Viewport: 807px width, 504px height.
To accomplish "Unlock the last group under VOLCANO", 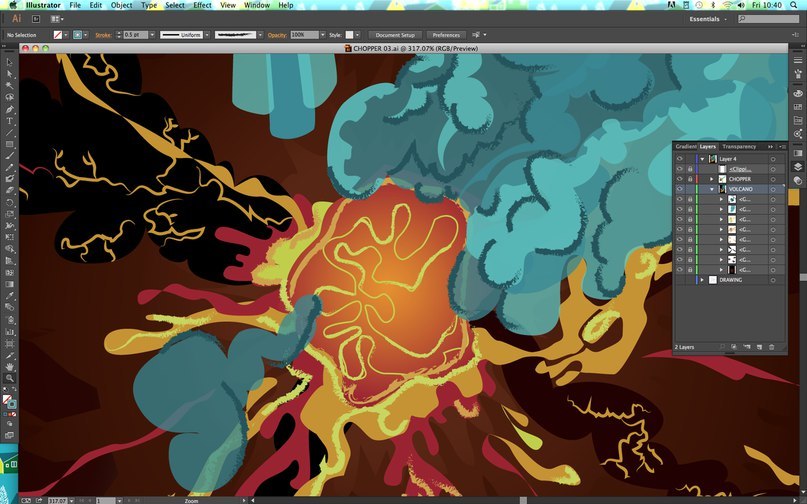I will click(x=690, y=270).
